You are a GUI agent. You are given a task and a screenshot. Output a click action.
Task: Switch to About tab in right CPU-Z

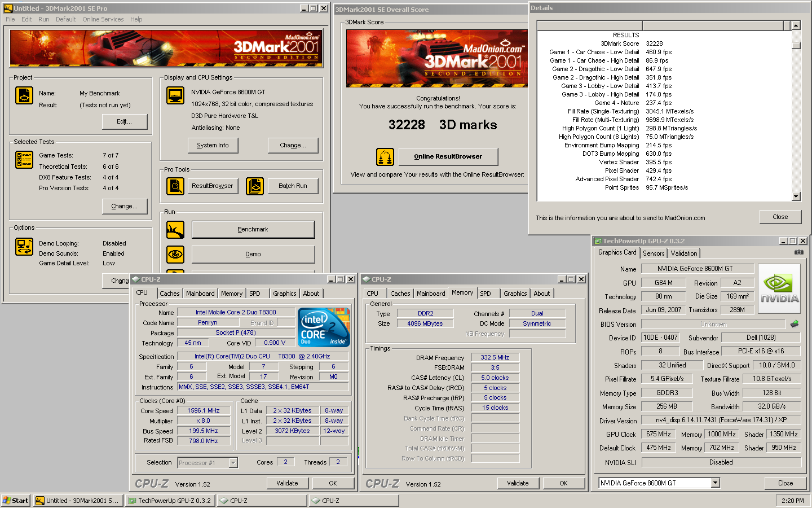[x=542, y=294]
